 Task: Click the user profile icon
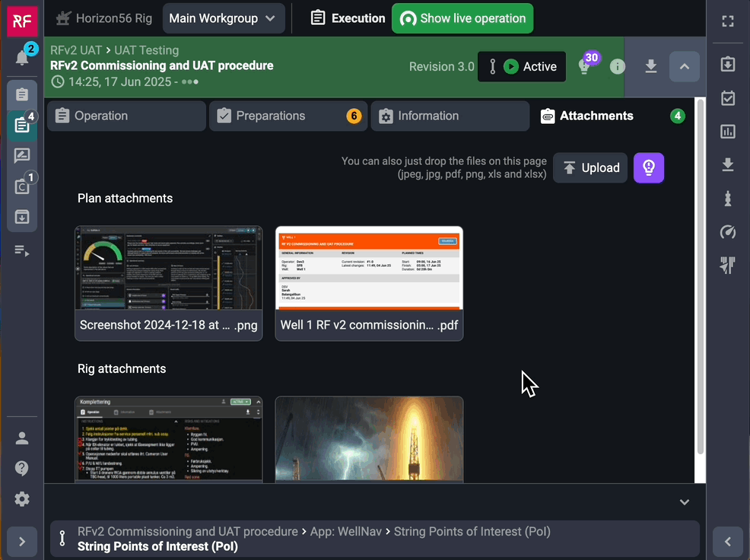pyautogui.click(x=22, y=438)
